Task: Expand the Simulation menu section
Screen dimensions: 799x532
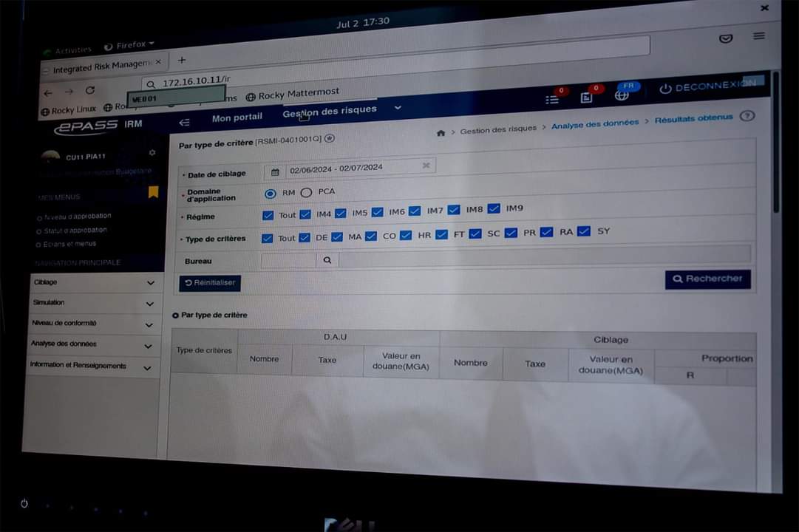Action: tap(95, 303)
